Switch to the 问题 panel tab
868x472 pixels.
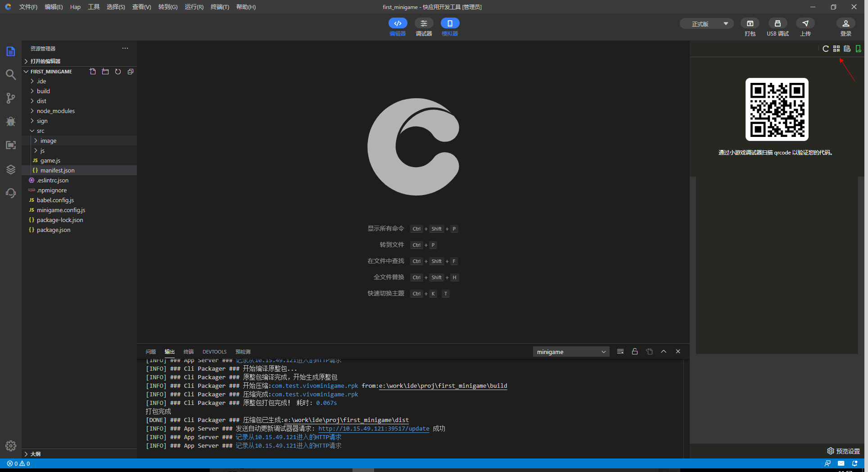click(x=151, y=352)
